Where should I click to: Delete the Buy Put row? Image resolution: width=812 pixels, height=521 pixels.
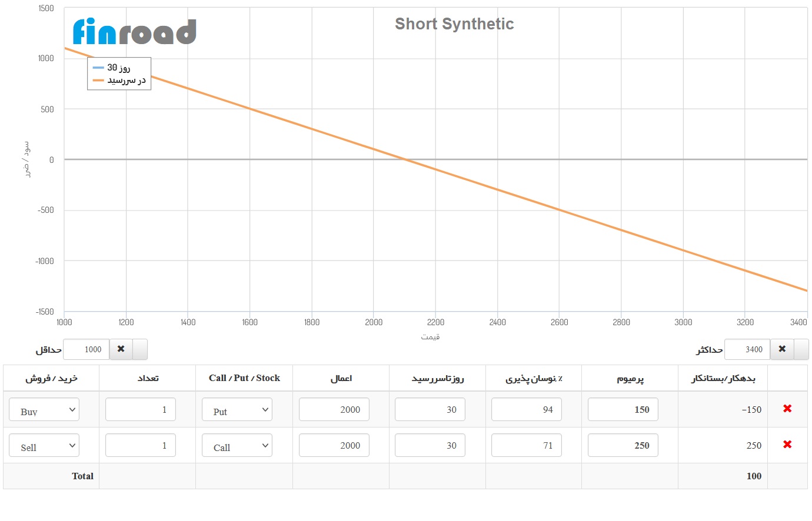(787, 409)
